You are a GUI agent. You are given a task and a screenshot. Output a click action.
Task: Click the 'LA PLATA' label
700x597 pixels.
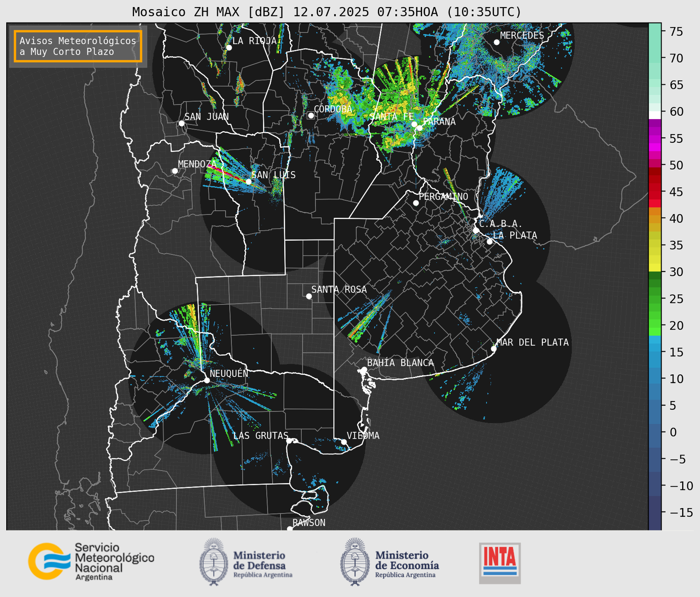coord(515,235)
